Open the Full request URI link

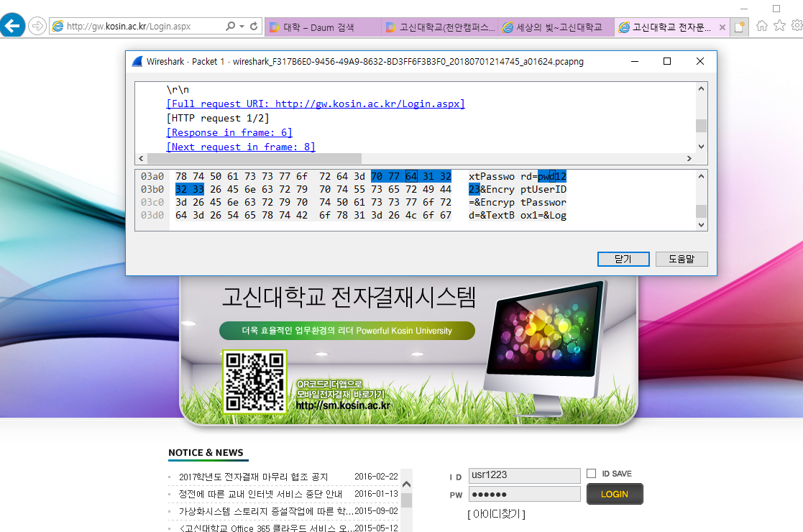pos(316,104)
